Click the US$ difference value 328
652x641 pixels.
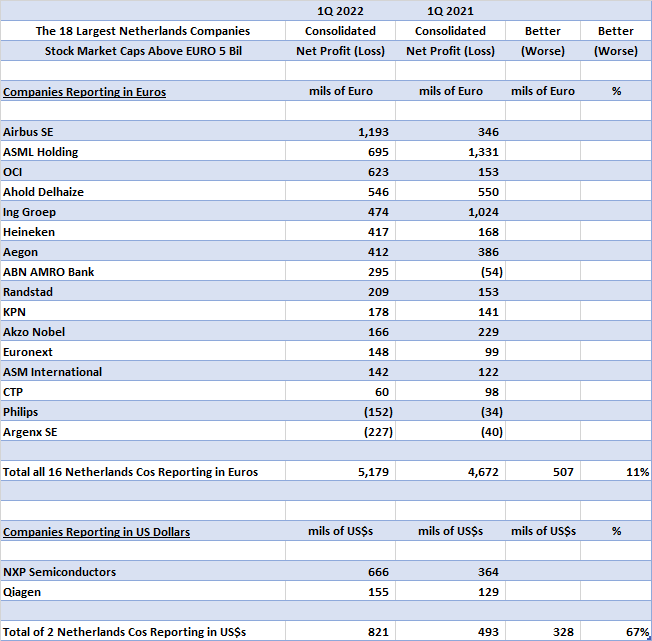tap(563, 632)
